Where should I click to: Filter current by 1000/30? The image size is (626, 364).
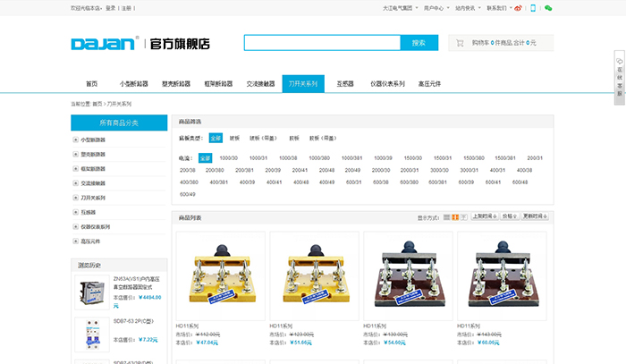(228, 158)
